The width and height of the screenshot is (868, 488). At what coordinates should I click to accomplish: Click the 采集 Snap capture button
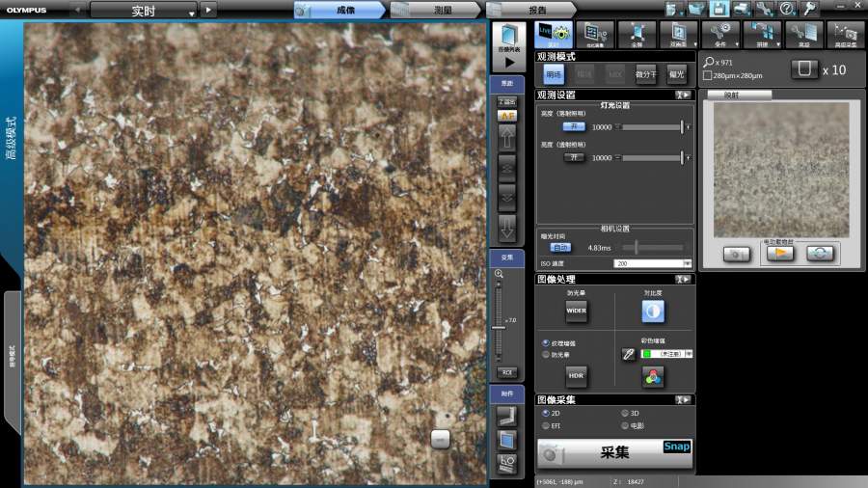[614, 453]
